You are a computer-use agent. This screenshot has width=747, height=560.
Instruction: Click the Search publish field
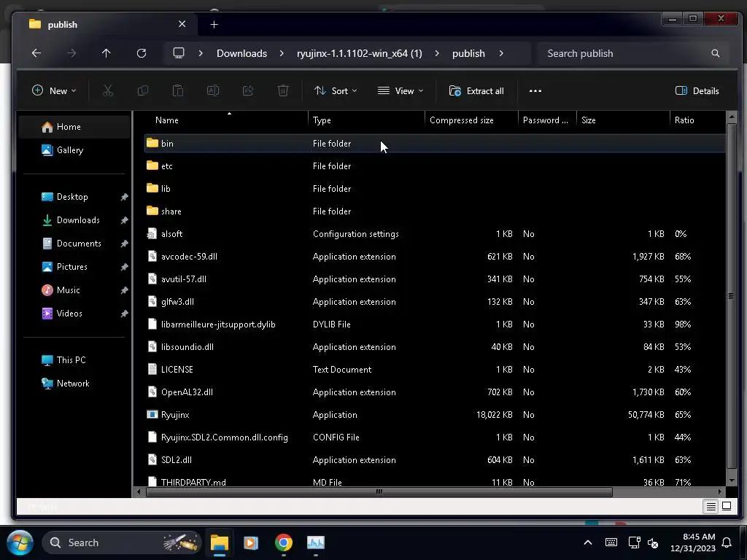coord(632,53)
